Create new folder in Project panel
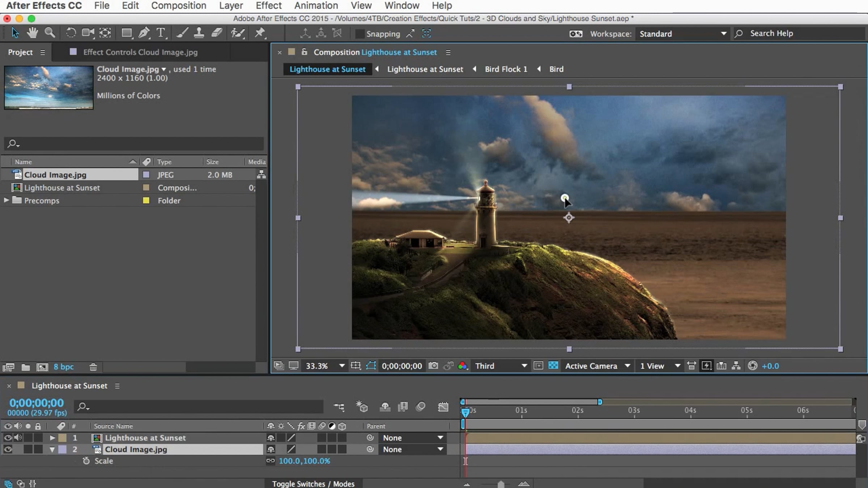The image size is (868, 488). pos(25,367)
